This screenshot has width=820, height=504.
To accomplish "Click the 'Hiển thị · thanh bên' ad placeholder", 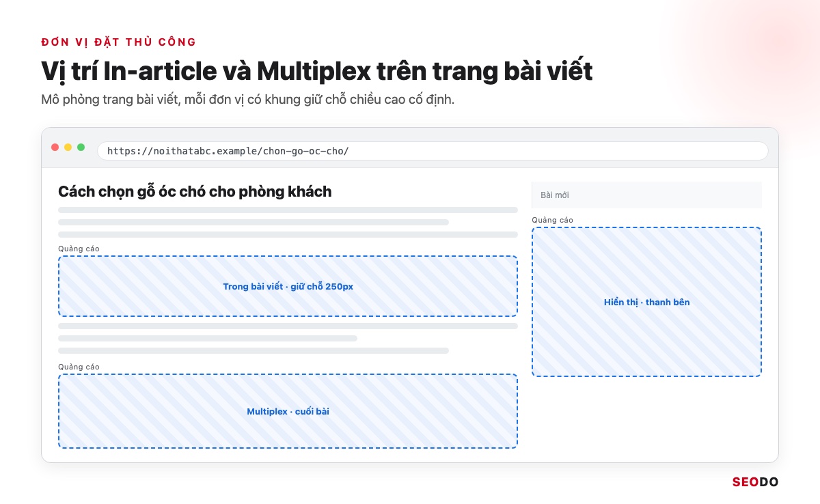I will point(646,302).
